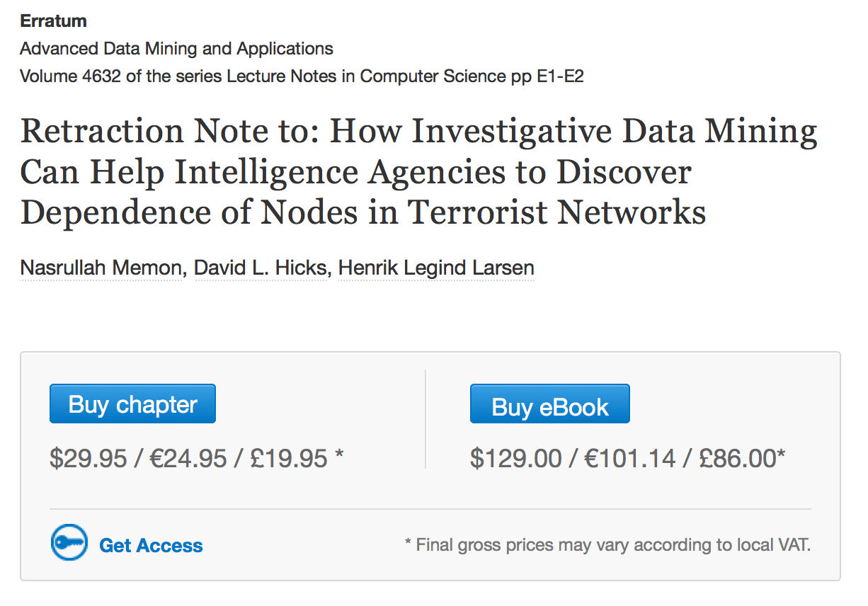This screenshot has height=606, width=868.
Task: Click the €101.14 eBook price in euros
Action: [x=630, y=459]
